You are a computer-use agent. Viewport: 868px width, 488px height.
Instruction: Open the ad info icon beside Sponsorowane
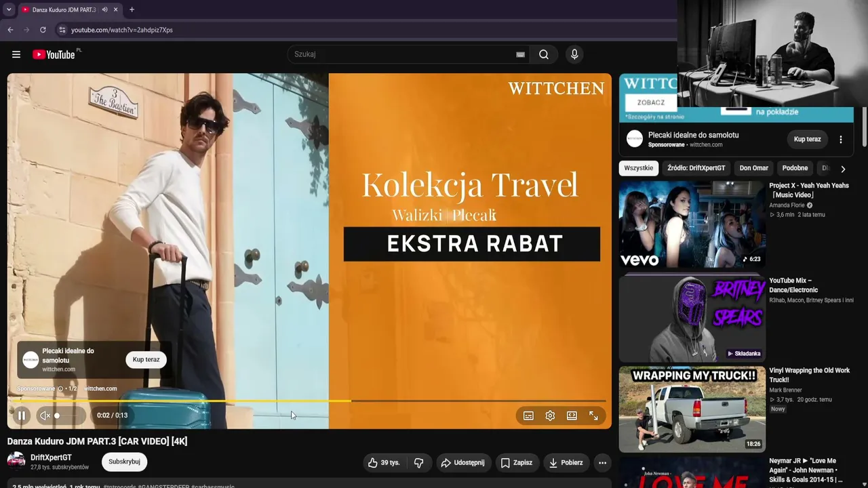click(x=60, y=389)
